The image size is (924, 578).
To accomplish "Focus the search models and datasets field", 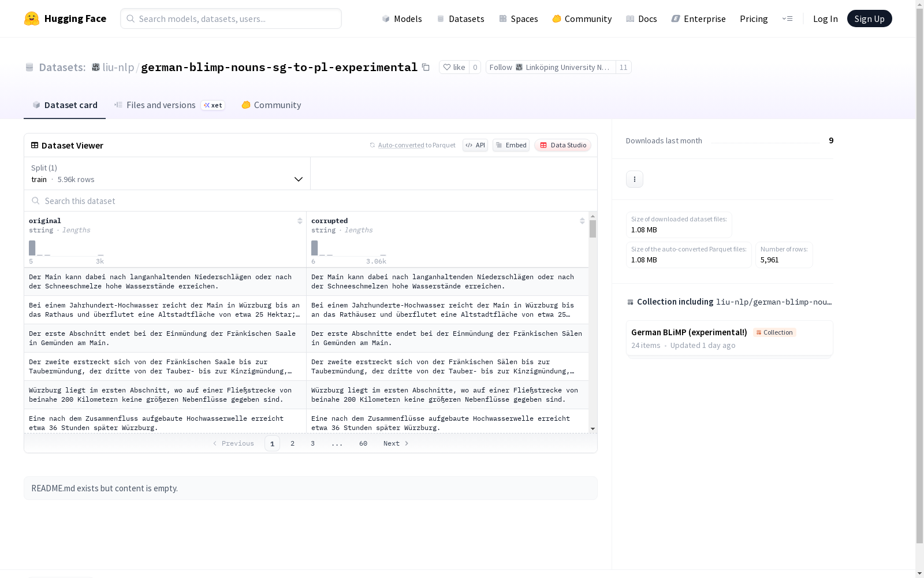I will tap(231, 18).
